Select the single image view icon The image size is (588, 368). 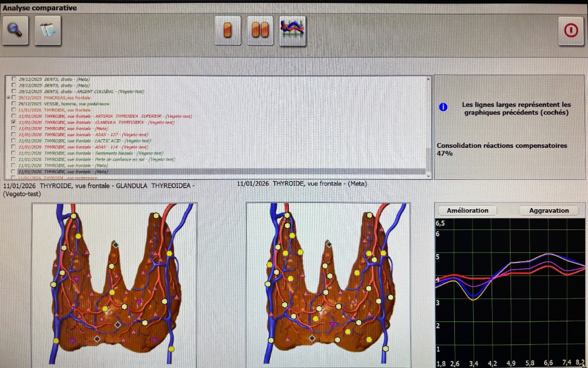click(228, 30)
